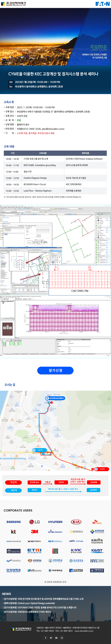Open the 씨유테크의 교육장에서 CYME 세미나 link
Image resolution: width=111 pixels, height=644 pixels.
[27, 612]
